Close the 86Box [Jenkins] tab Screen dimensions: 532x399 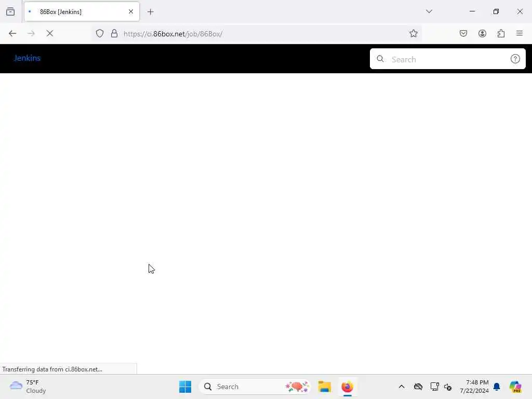tap(131, 11)
